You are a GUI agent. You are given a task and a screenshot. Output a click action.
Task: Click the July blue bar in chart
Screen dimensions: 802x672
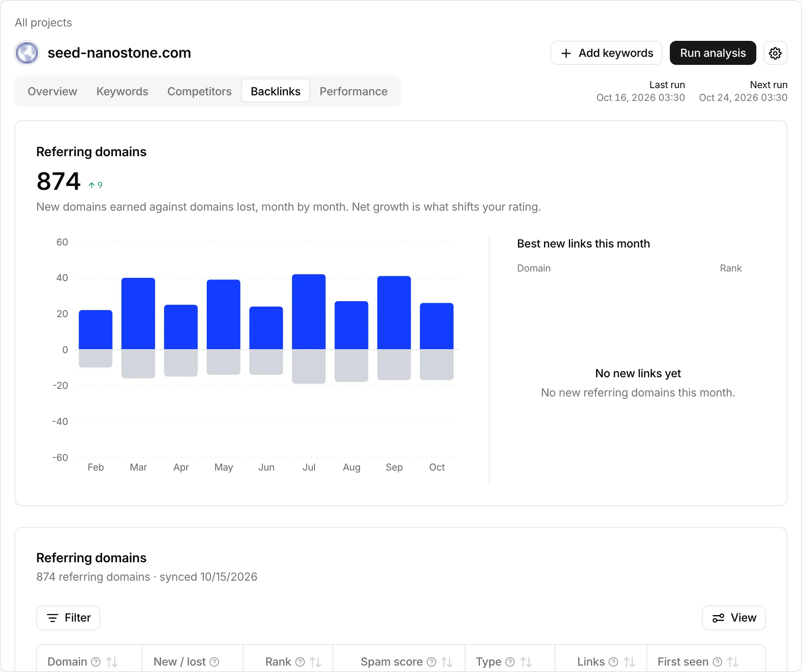tap(309, 312)
